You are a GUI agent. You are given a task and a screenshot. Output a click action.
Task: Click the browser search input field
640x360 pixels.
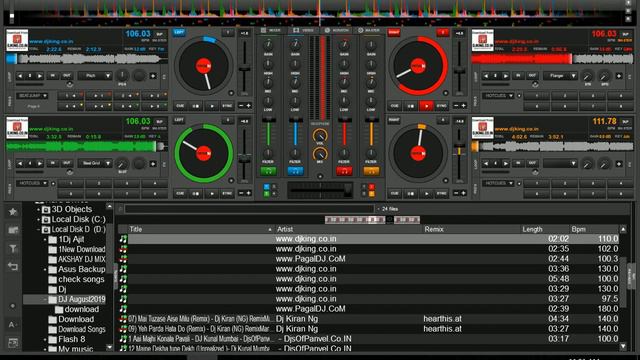pyautogui.click(x=249, y=209)
